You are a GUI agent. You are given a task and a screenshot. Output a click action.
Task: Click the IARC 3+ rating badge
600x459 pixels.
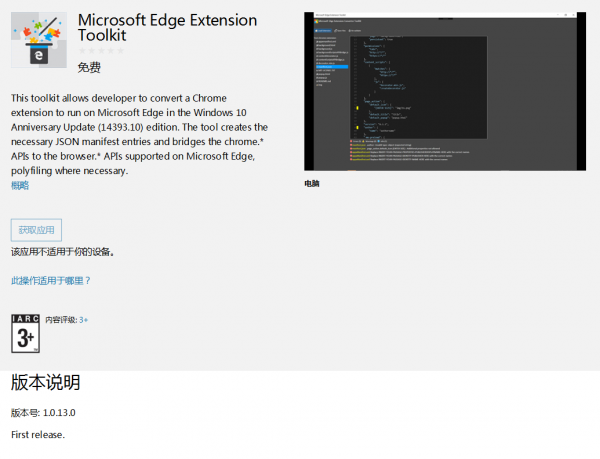(x=25, y=333)
